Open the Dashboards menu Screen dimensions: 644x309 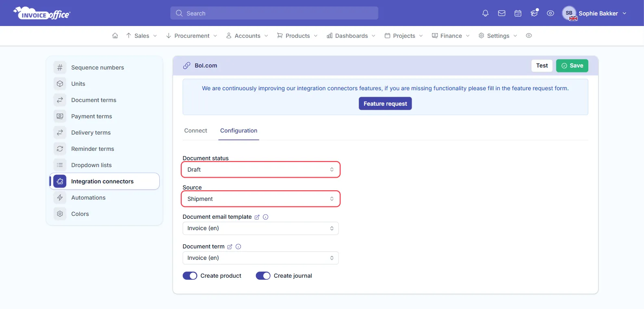click(351, 36)
